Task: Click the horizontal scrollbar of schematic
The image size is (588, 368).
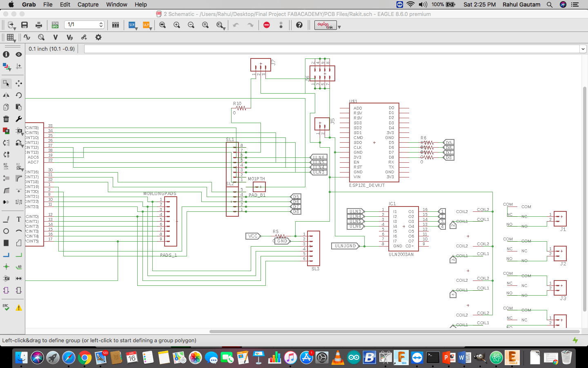Action: tap(394, 332)
